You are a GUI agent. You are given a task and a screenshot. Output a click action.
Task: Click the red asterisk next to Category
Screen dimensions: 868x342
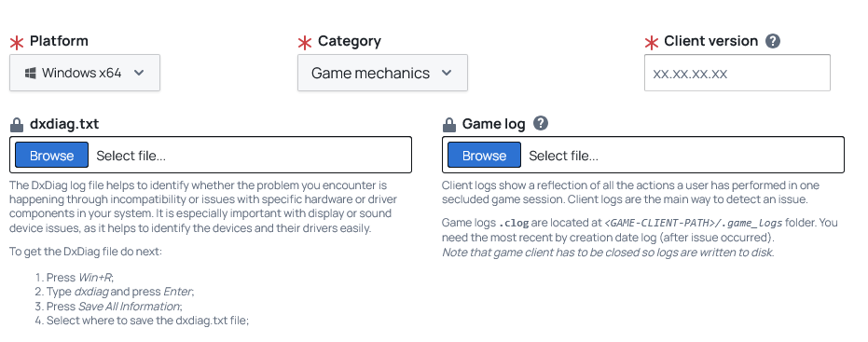pos(305,43)
